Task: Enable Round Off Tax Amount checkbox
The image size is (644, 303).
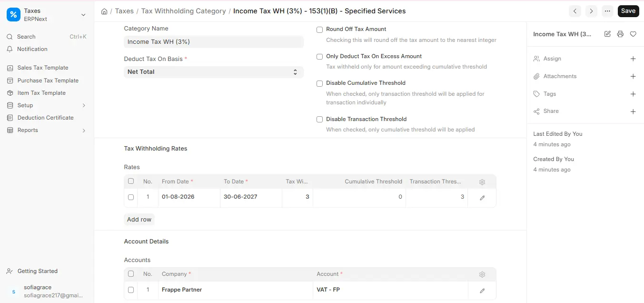Action: [x=320, y=30]
